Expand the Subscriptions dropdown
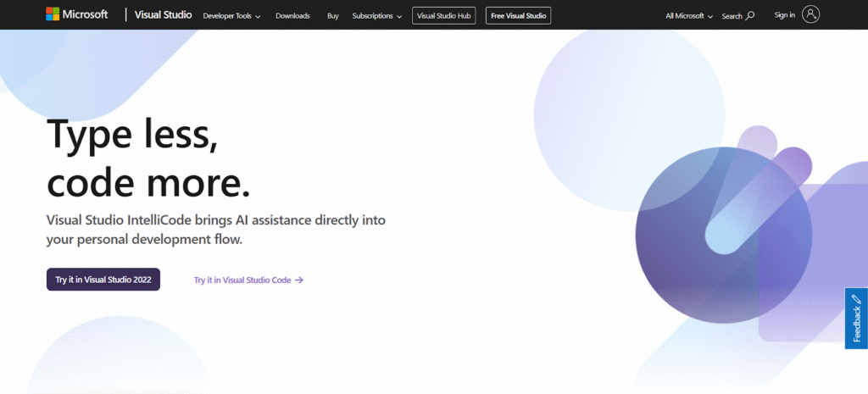 pos(376,15)
